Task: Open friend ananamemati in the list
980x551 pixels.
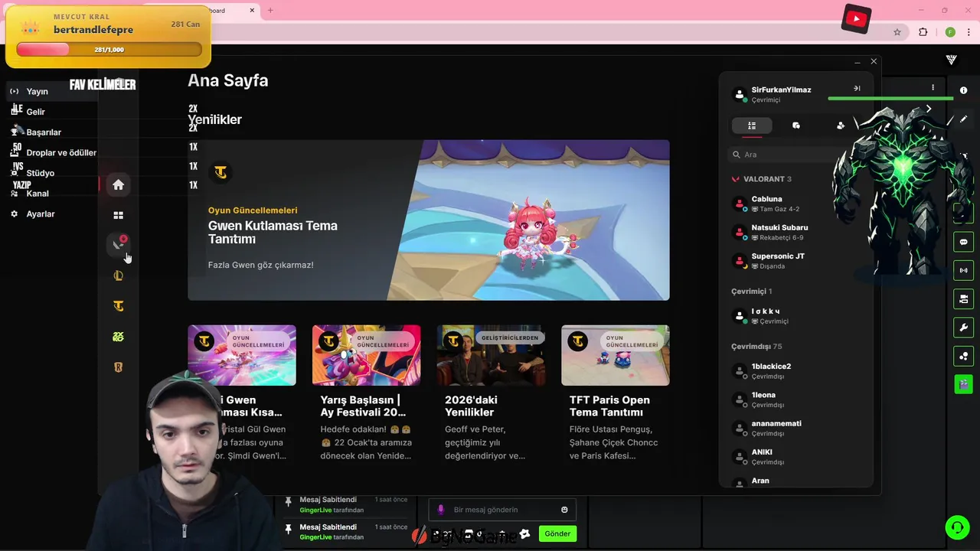Action: point(796,428)
